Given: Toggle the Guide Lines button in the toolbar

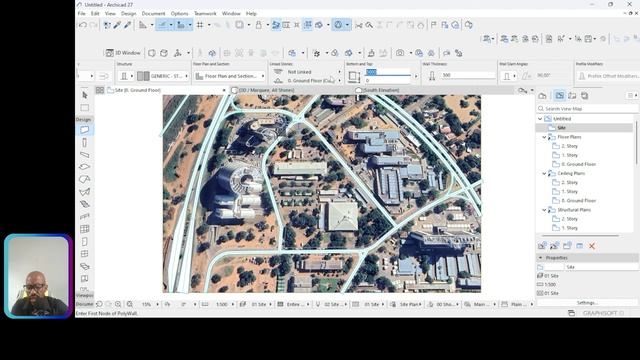Looking at the screenshot, I should [162, 25].
